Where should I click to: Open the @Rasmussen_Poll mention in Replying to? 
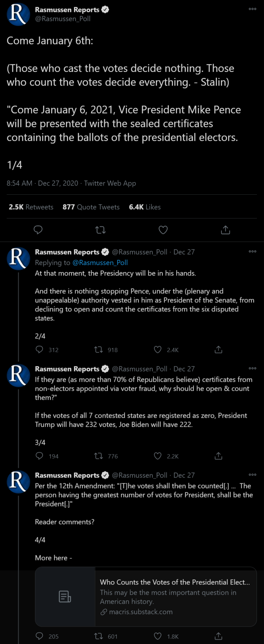pos(101,263)
